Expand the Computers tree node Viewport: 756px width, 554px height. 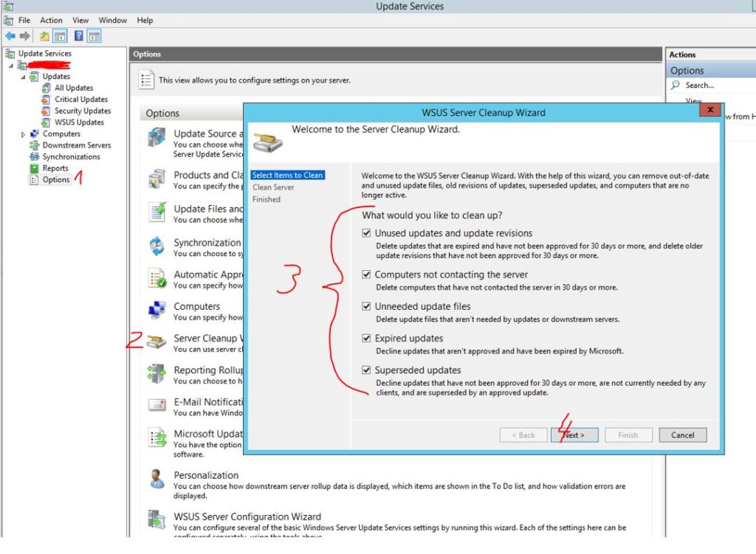click(21, 134)
